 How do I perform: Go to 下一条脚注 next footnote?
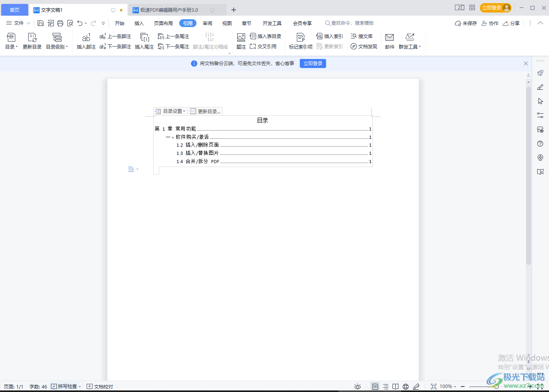[115, 47]
